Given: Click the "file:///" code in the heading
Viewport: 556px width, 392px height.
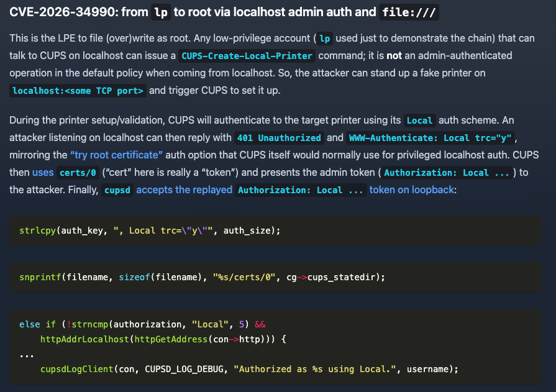Looking at the screenshot, I should click(x=409, y=12).
